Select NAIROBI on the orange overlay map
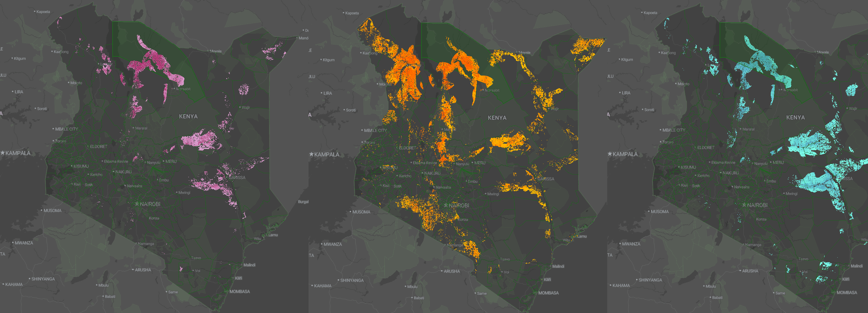This screenshot has width=868, height=313. (459, 205)
